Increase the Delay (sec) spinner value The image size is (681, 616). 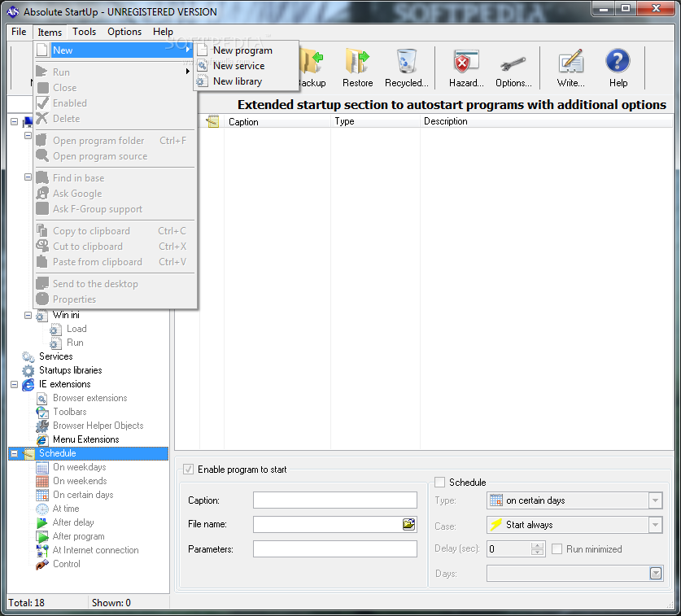pos(537,546)
